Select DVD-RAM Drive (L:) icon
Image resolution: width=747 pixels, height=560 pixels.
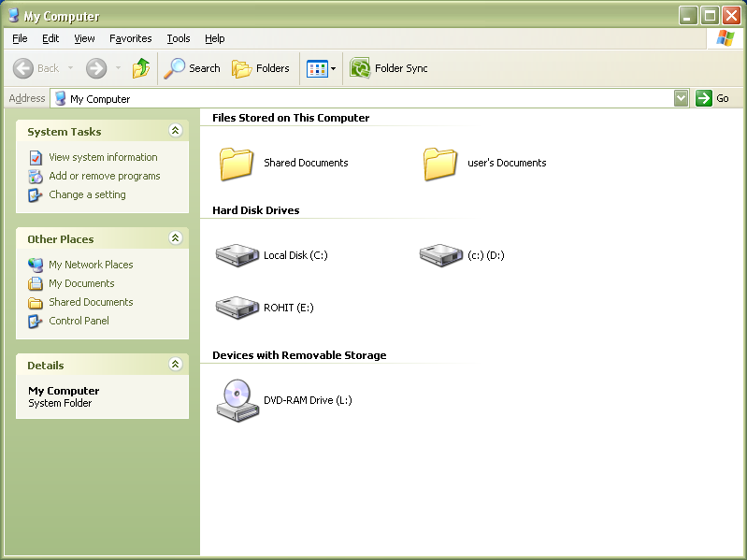pyautogui.click(x=237, y=400)
